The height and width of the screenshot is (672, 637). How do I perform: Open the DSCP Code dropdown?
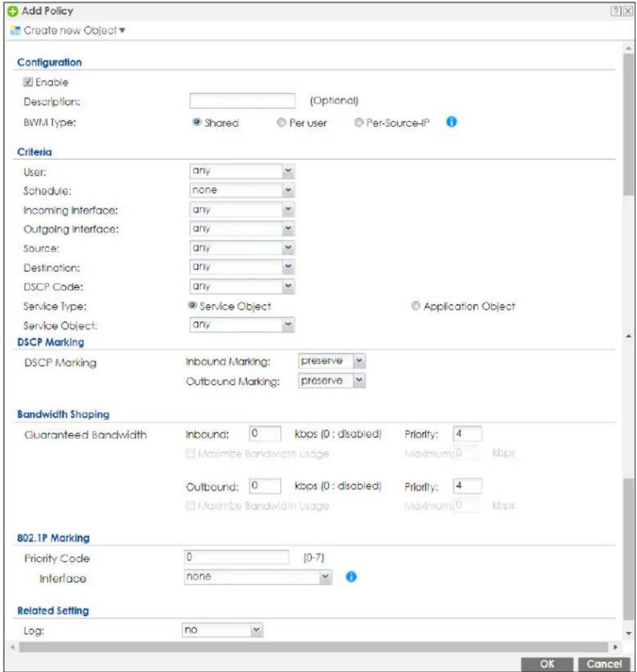coord(242,286)
